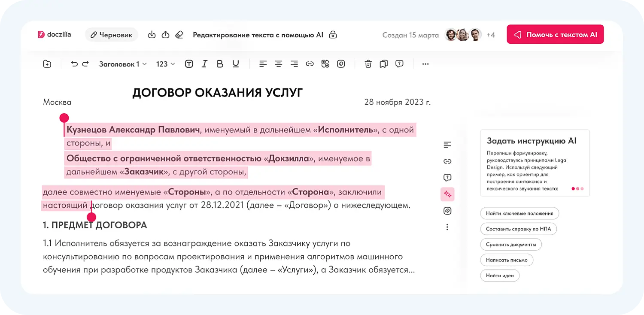Select the insert link icon

tap(310, 64)
